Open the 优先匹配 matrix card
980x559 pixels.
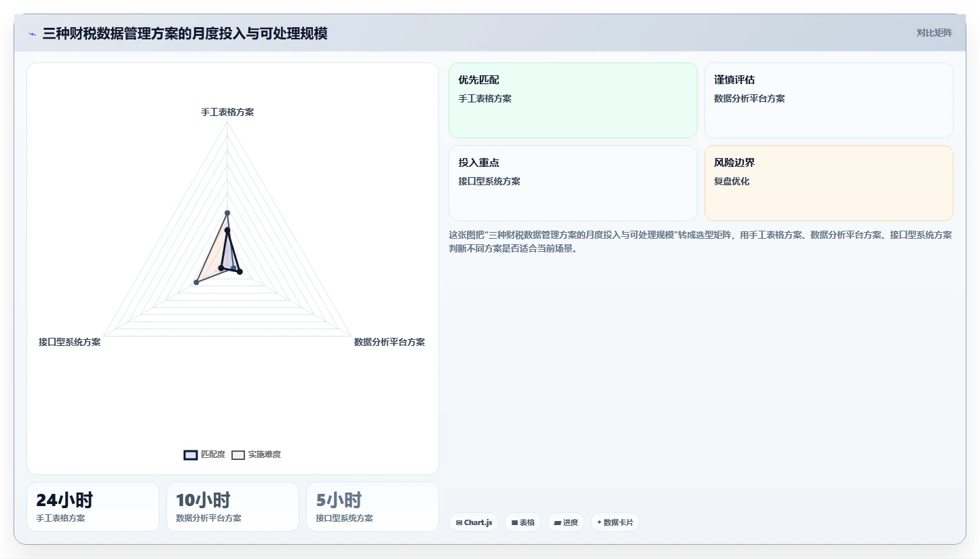pos(573,100)
